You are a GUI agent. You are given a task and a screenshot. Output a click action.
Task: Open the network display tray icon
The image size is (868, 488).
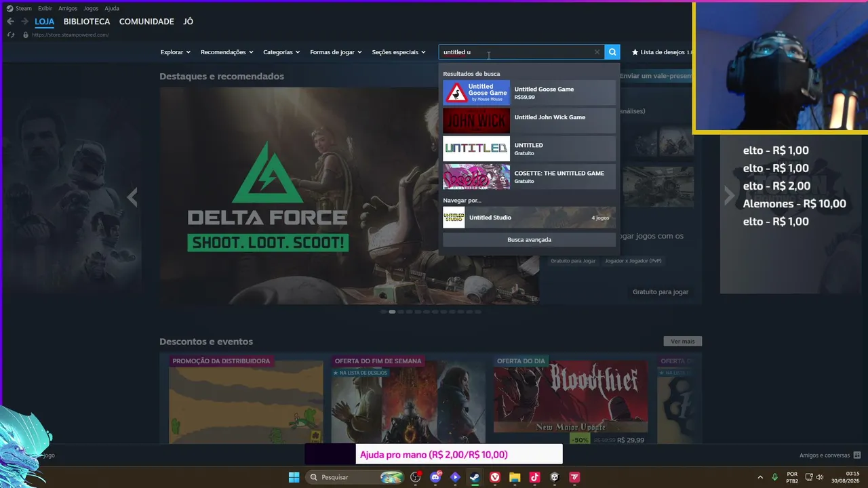pyautogui.click(x=808, y=477)
